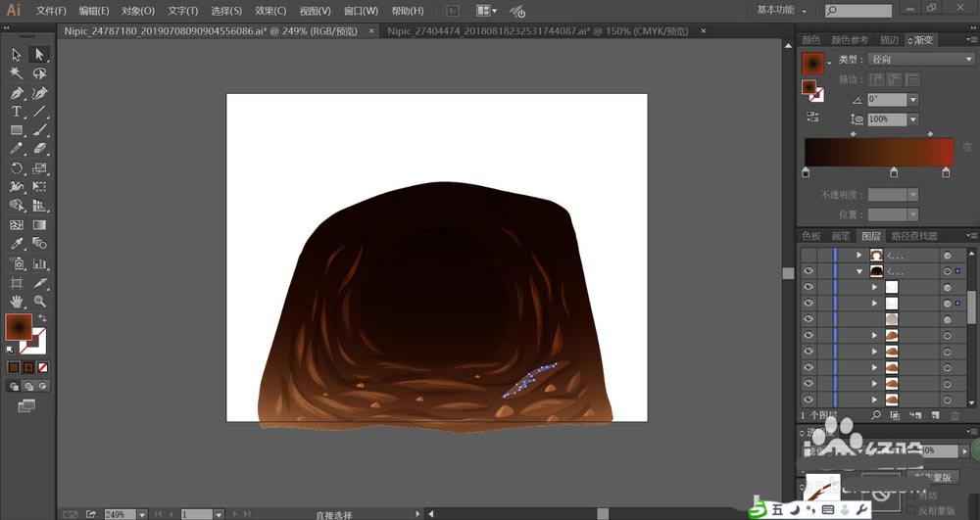
Task: Switch to the 路径查找器 pathfinder tab
Action: [914, 236]
